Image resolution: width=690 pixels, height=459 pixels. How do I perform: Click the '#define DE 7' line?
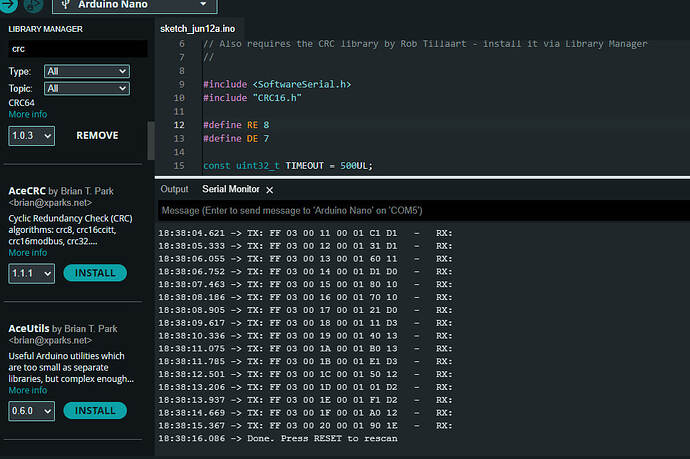[236, 139]
